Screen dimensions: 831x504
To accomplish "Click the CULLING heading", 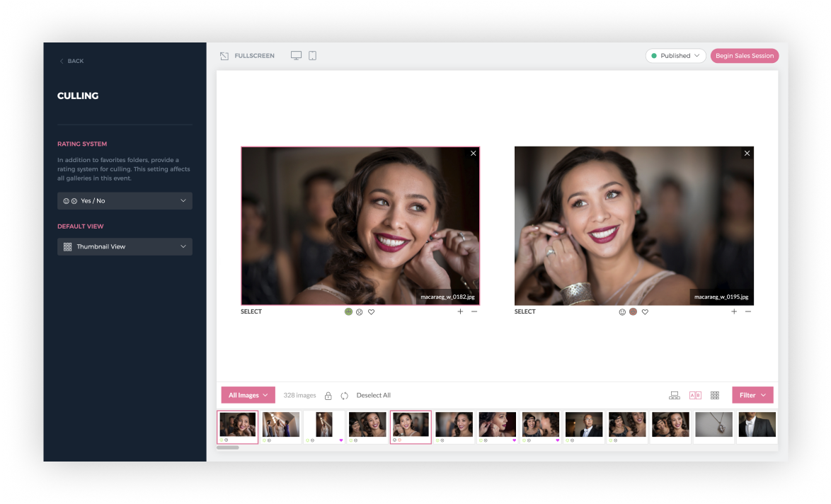I will (78, 96).
